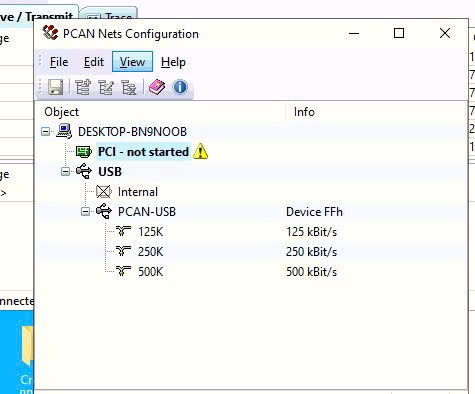
Task: Click the 125 kBit/s info value
Action: [x=311, y=232]
